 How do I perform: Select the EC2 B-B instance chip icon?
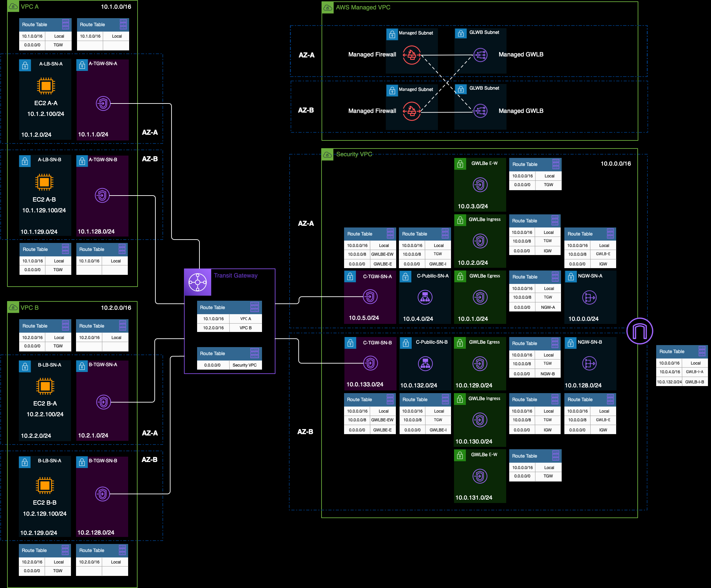[x=45, y=486]
